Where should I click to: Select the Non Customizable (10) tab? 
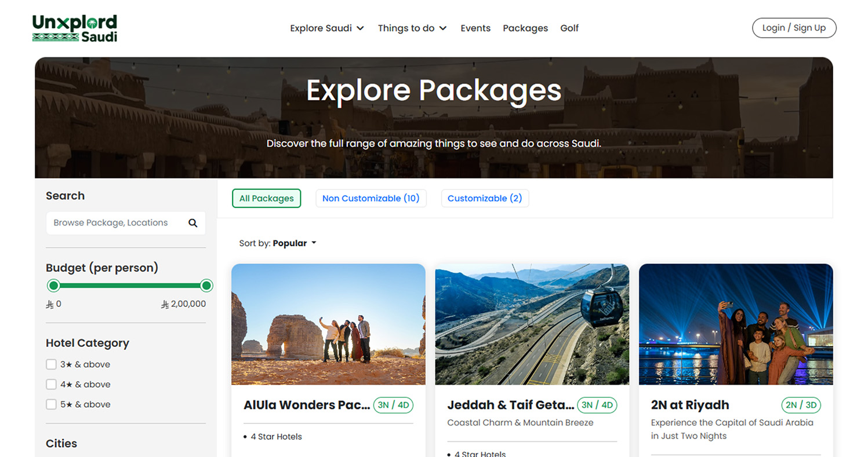tap(371, 198)
